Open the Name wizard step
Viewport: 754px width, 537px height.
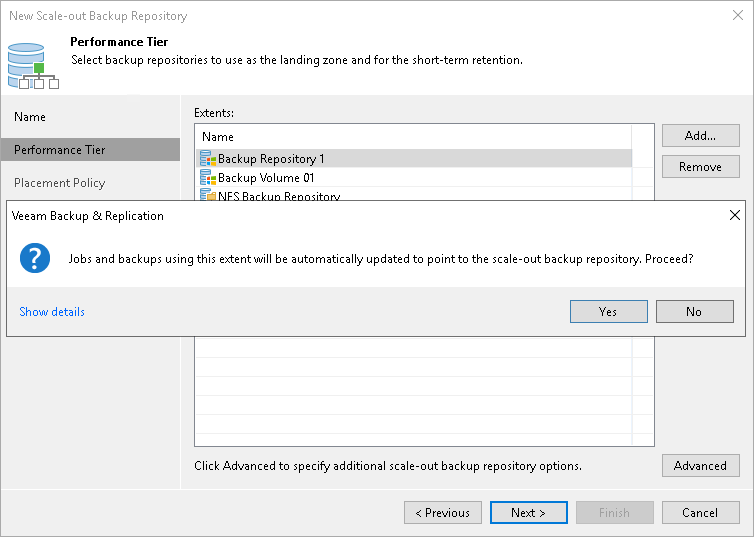click(x=30, y=117)
